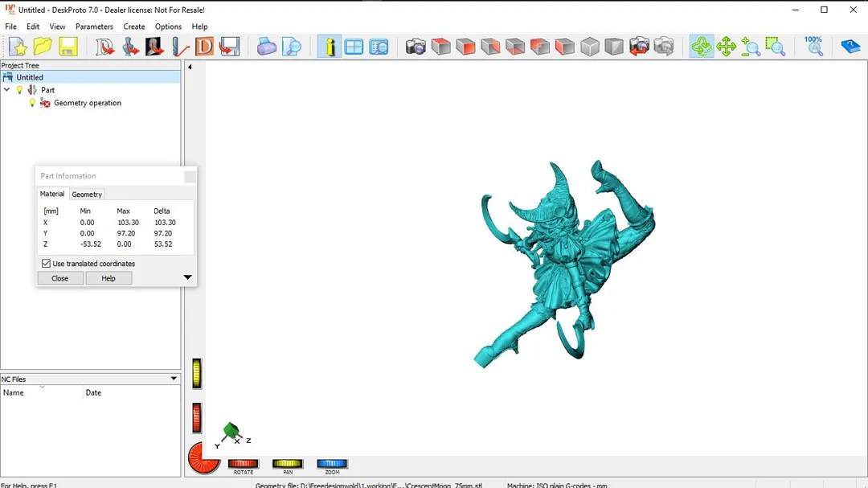Toggle the light bulb for Geometry operation
This screenshot has height=488, width=868.
coord(32,103)
